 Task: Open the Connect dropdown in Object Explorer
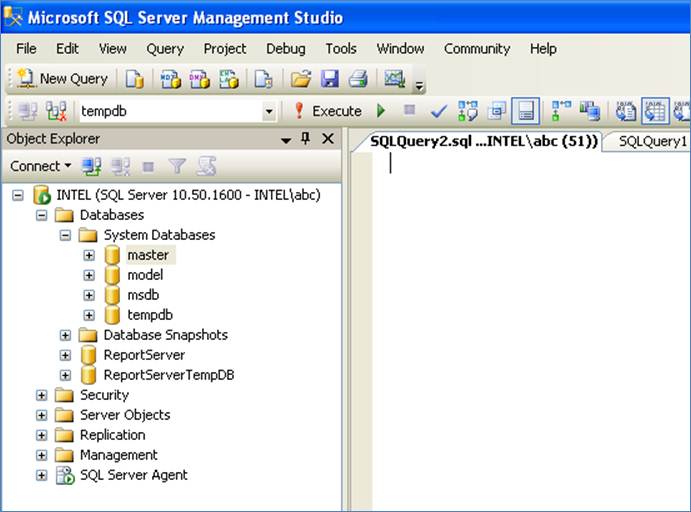[41, 166]
